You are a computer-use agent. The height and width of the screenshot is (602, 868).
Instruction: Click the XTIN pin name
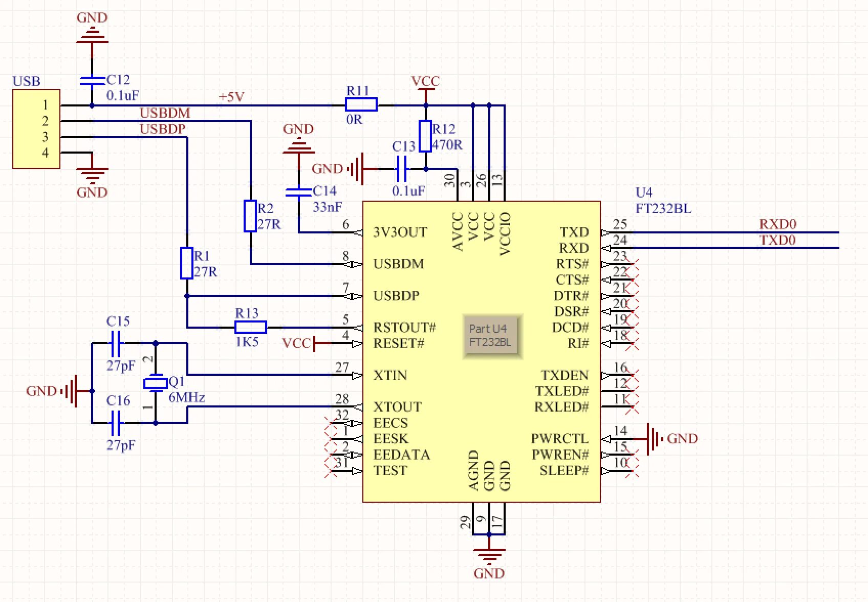click(x=390, y=375)
